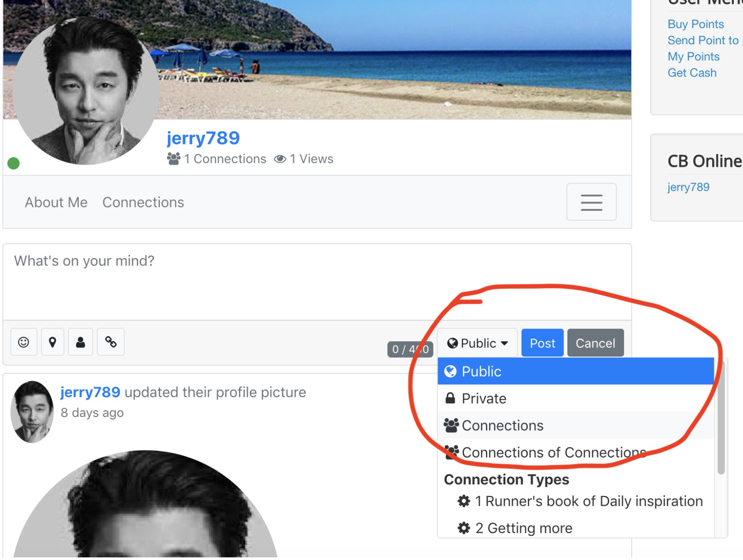Tag a user with the person icon
The width and height of the screenshot is (743, 560).
click(x=81, y=342)
